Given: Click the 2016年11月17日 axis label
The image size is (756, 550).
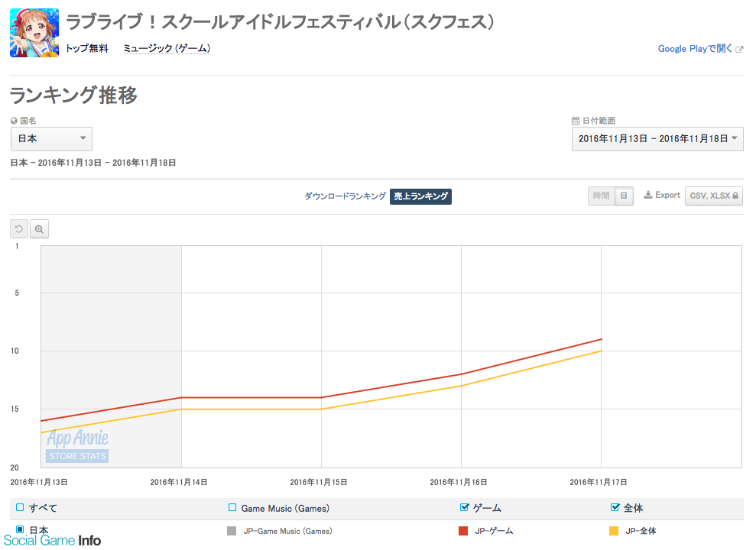Looking at the screenshot, I should point(599,482).
